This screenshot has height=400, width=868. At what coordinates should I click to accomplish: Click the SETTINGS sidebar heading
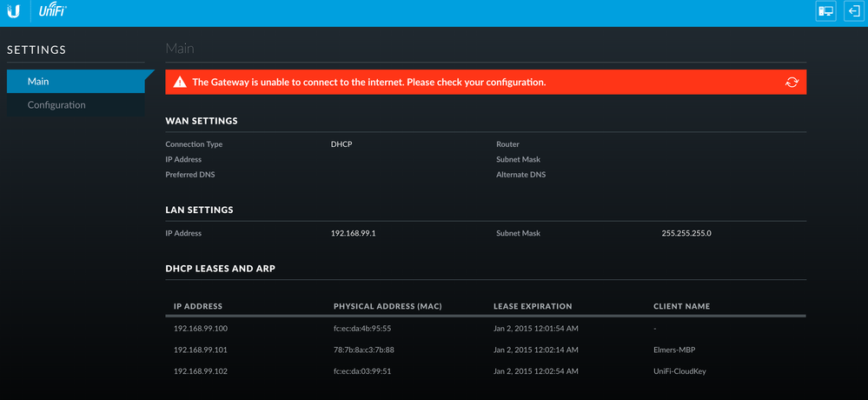click(x=36, y=50)
